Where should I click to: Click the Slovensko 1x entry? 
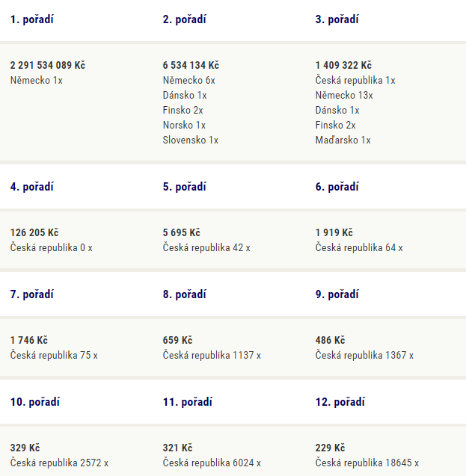pos(191,140)
